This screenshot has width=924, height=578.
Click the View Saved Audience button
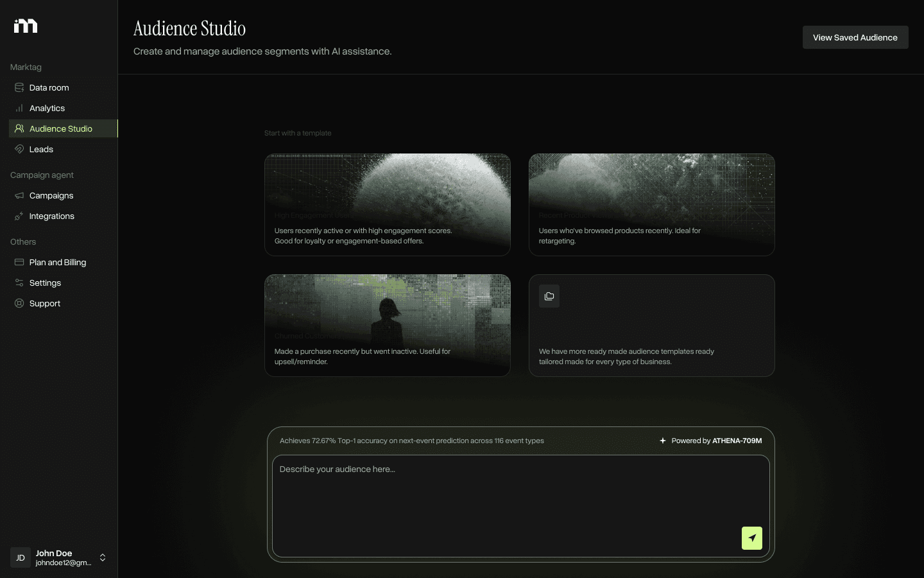[855, 37]
